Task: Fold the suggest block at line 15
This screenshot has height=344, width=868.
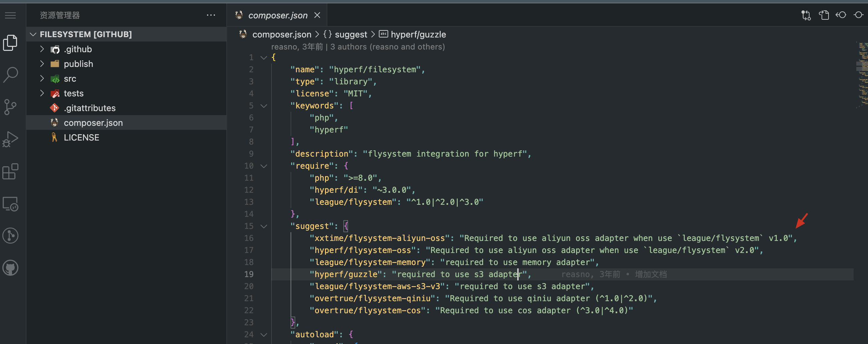Action: click(x=264, y=226)
